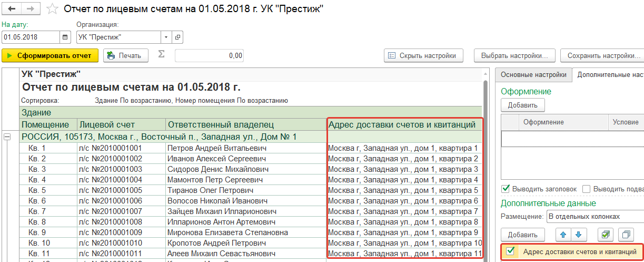The width and height of the screenshot is (644, 262).
Task: Open the organization record via open-form icon
Action: click(x=177, y=37)
